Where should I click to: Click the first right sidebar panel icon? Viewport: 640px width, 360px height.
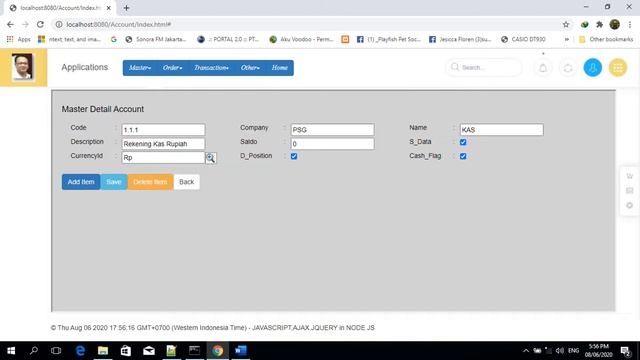coord(629,176)
